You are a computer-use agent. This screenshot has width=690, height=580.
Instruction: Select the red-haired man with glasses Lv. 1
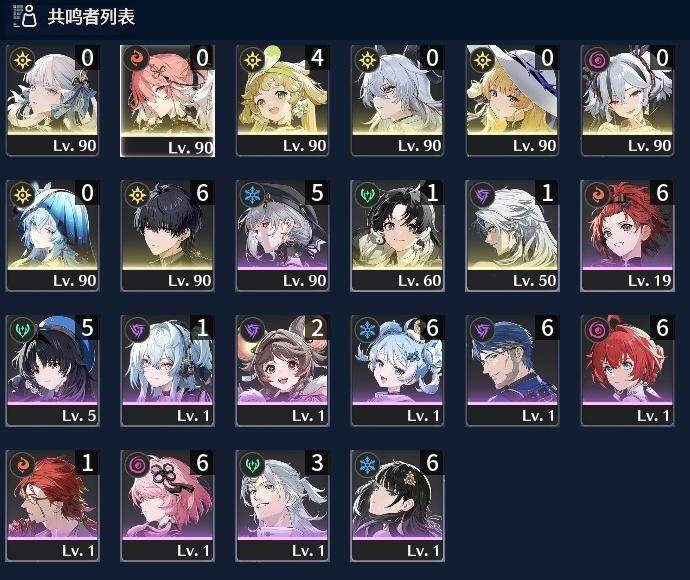coord(52,506)
